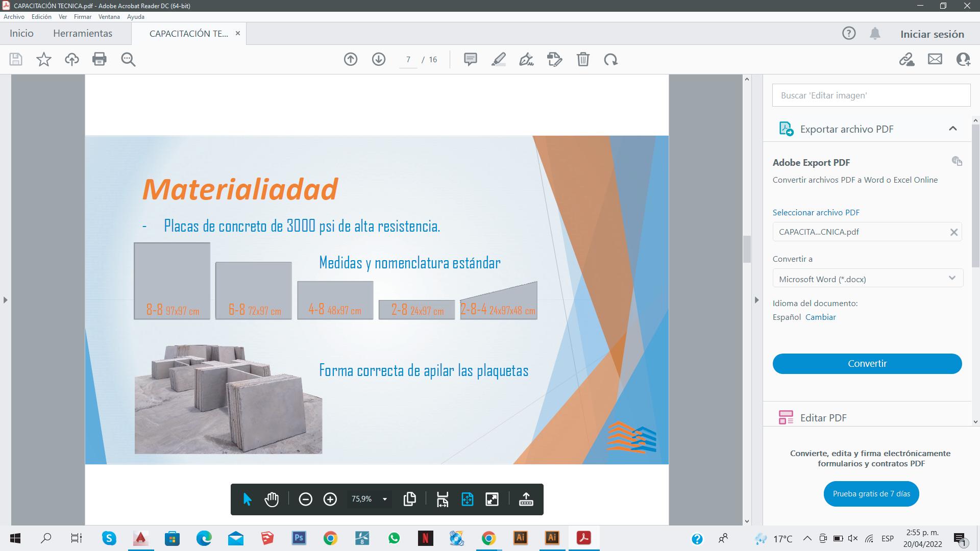
Task: Toggle full screen mode in floating toolbar
Action: [x=492, y=499]
